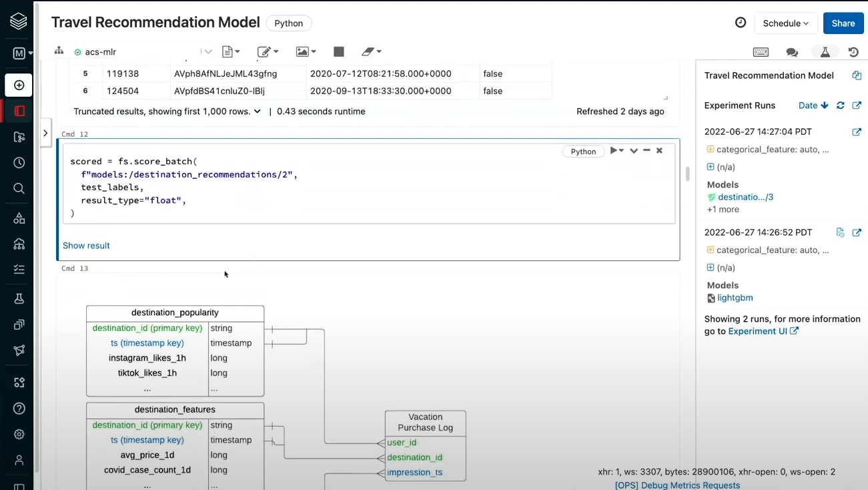Open the Experiment UI link
The image size is (868, 490).
coord(763,331)
